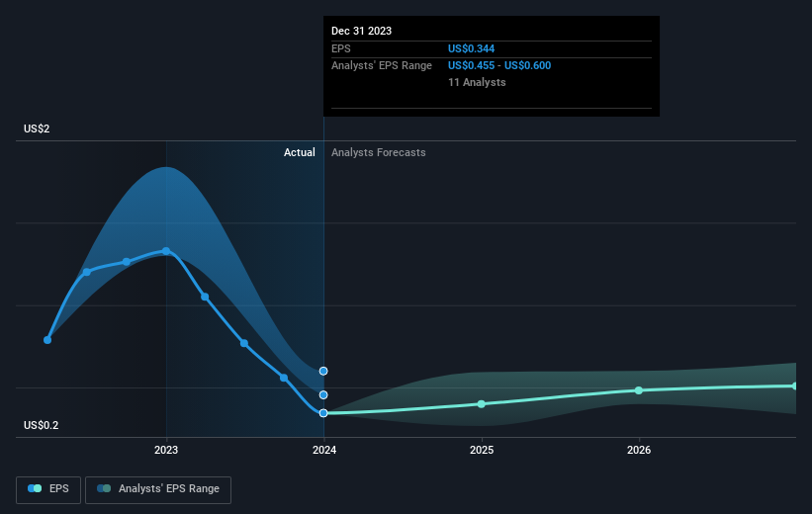The width and height of the screenshot is (812, 514).
Task: Toggle the Analysts' EPS Range legend button
Action: point(158,489)
